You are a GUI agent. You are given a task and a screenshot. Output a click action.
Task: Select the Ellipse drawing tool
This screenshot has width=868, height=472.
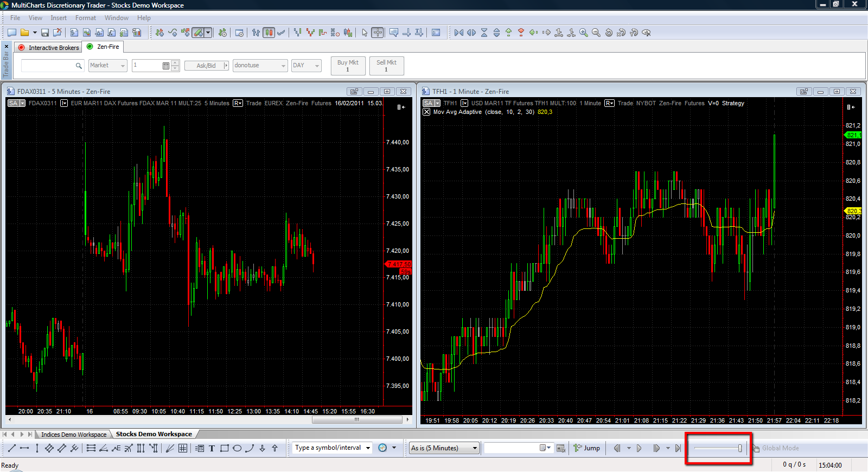tap(237, 448)
